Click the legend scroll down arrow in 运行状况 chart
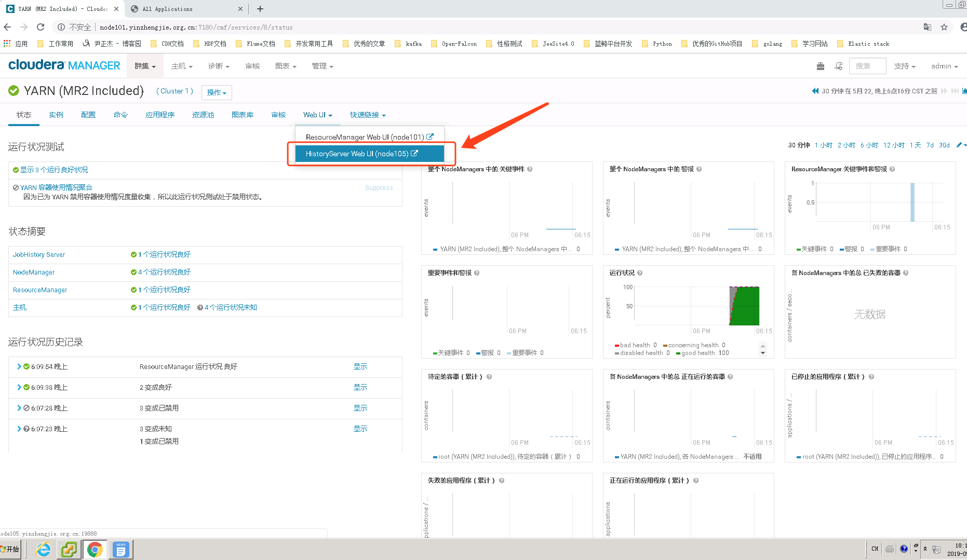The height and width of the screenshot is (560, 967). click(763, 353)
